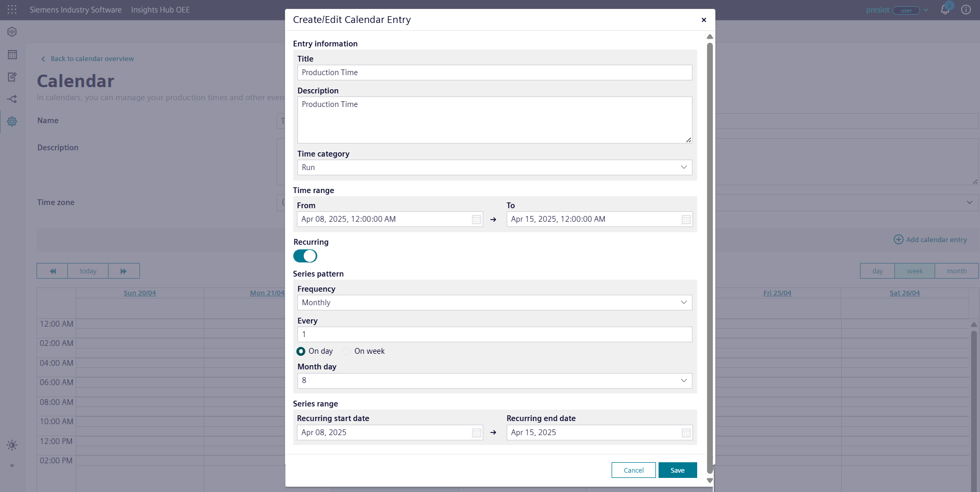The height and width of the screenshot is (492, 980).
Task: Open the share nodes sidebar icon
Action: 12,99
